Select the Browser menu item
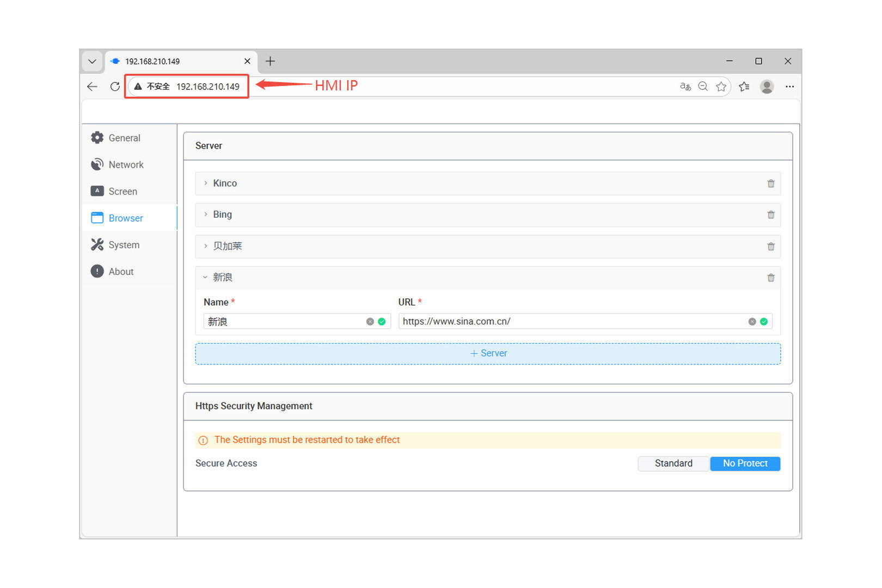The height and width of the screenshot is (588, 882). 130,218
